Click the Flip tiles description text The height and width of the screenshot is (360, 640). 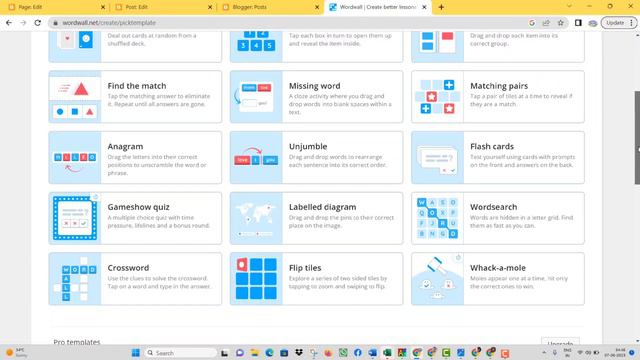point(338,282)
